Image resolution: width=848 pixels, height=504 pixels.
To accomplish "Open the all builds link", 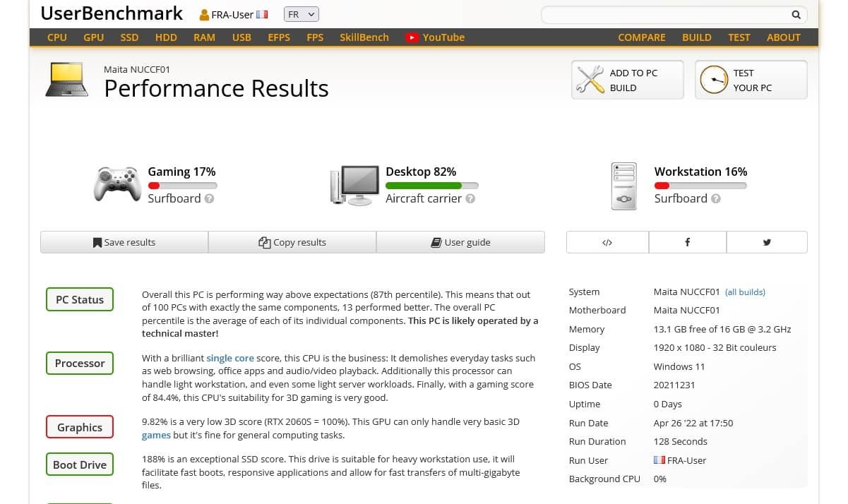I will 745,292.
